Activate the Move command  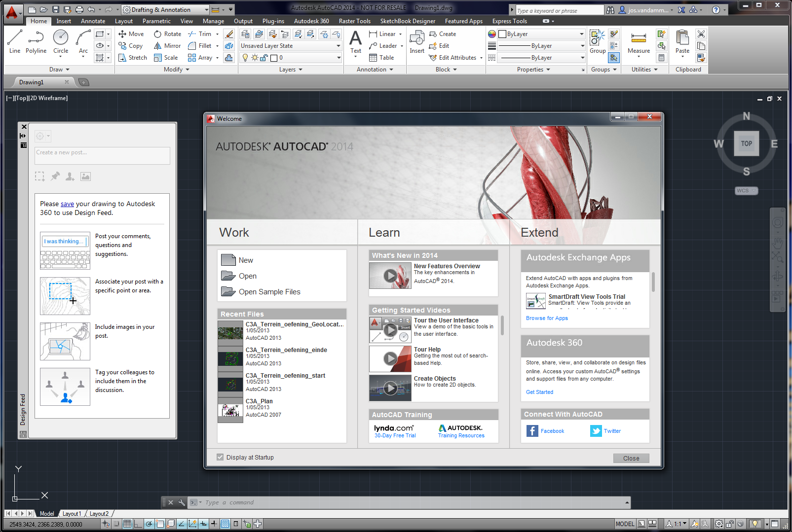[x=131, y=34]
